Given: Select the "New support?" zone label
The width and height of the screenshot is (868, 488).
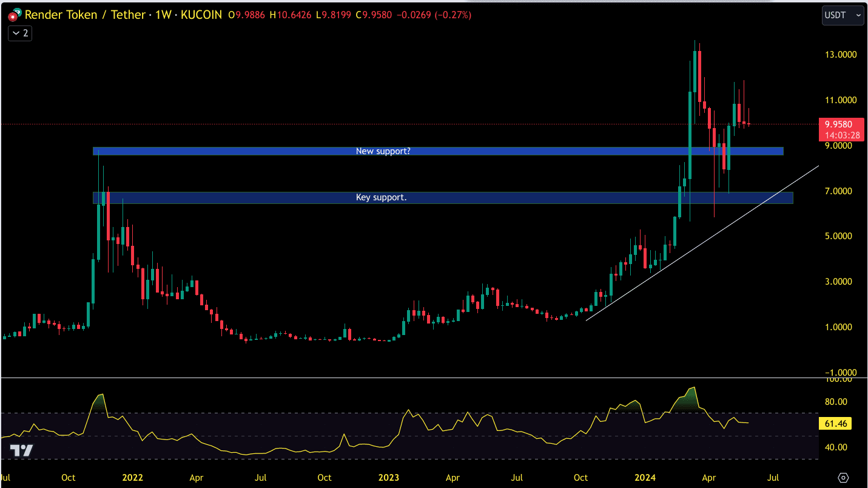Looking at the screenshot, I should coord(383,151).
